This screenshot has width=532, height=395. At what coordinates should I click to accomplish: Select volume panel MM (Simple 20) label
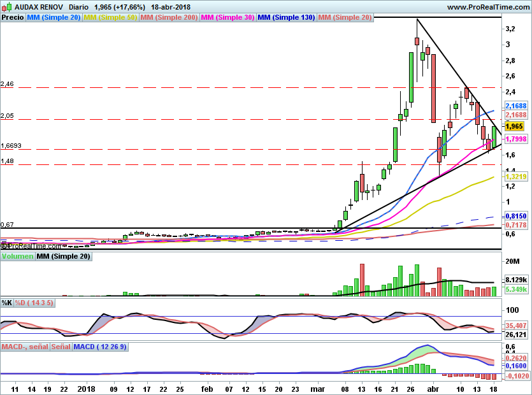coord(63,257)
